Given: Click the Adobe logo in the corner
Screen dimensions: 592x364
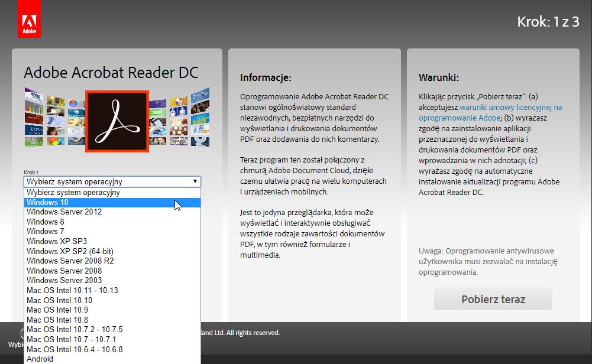Looking at the screenshot, I should 29,18.
